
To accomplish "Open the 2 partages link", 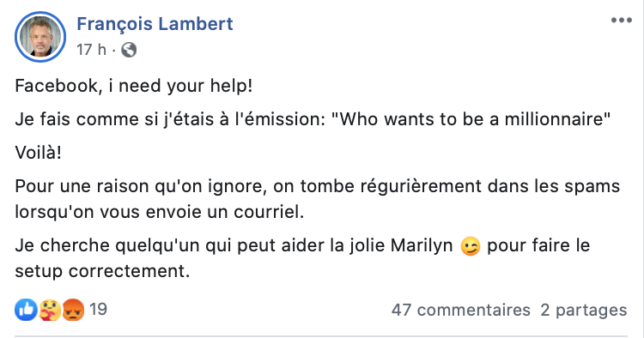I will pyautogui.click(x=584, y=310).
